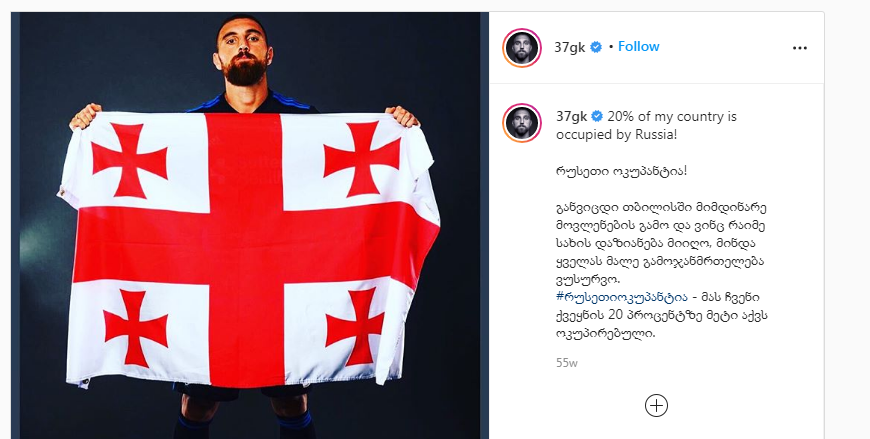Open the avatar next to the caption
This screenshot has width=870, height=439.
click(522, 123)
